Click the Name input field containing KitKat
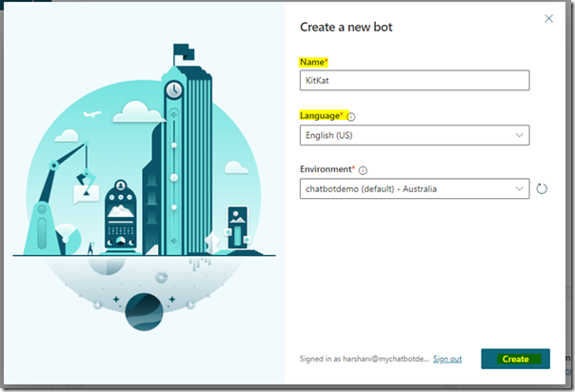 [x=414, y=81]
